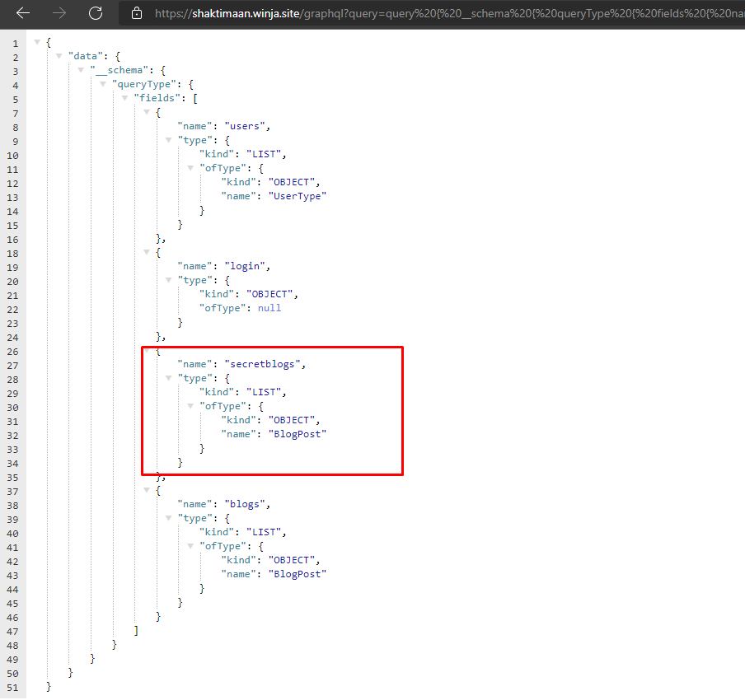
Task: Collapse "type" of the users field
Action: pyautogui.click(x=168, y=140)
